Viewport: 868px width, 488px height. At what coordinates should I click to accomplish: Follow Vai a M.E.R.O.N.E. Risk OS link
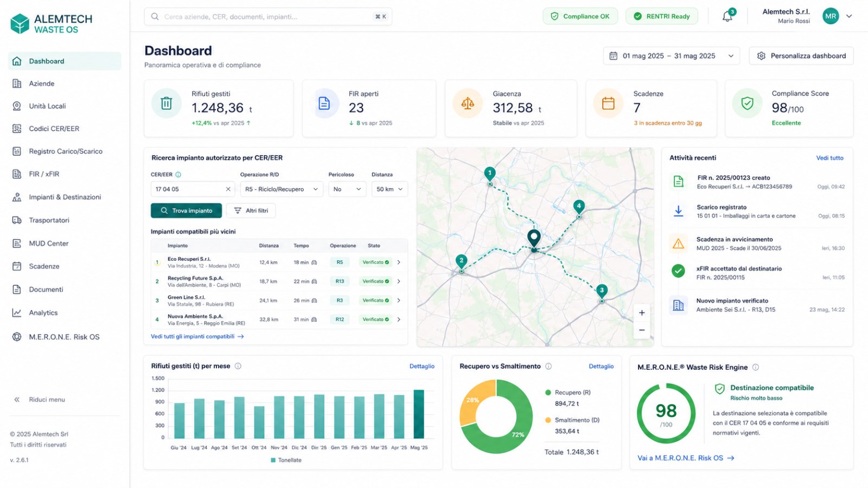[x=686, y=458]
